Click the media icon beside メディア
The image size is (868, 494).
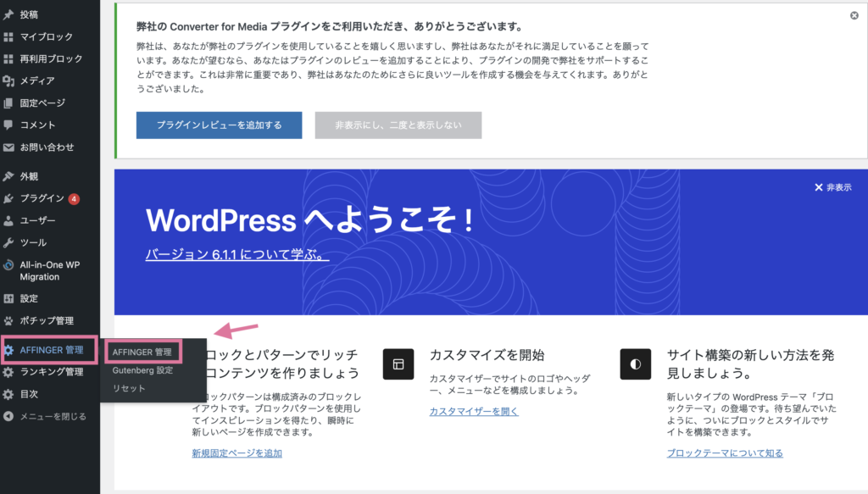8,80
